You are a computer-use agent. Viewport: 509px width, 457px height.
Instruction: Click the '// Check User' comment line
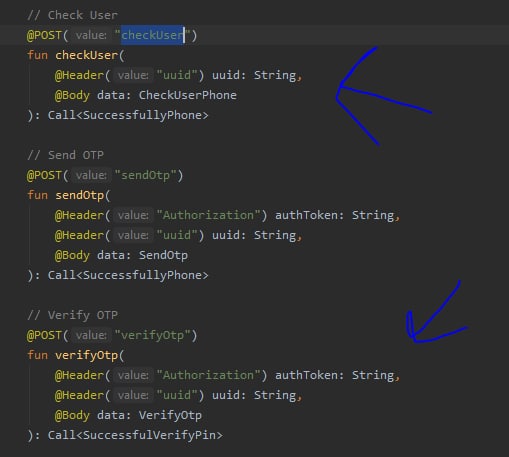pyautogui.click(x=72, y=15)
